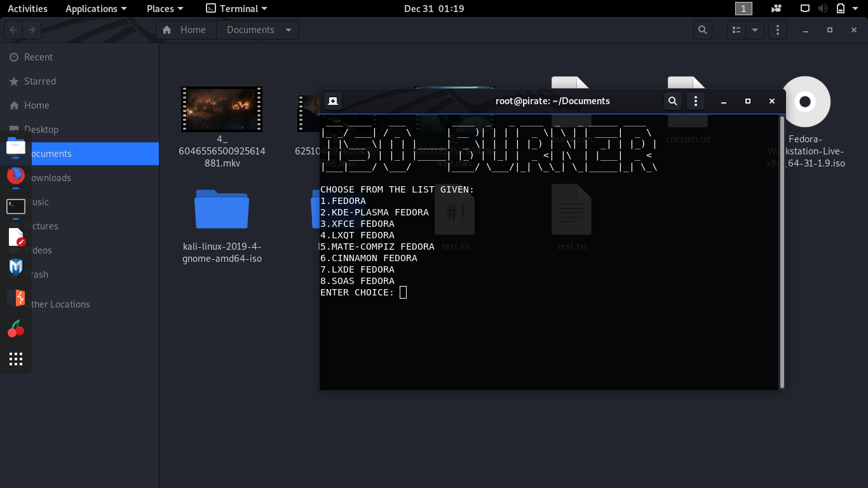
Task: Click terminal title root@pirate: ~/Documents
Action: click(553, 101)
